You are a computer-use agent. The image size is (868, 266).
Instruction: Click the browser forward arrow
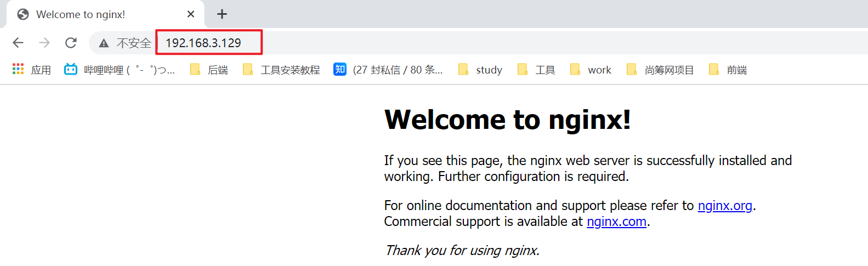point(44,43)
